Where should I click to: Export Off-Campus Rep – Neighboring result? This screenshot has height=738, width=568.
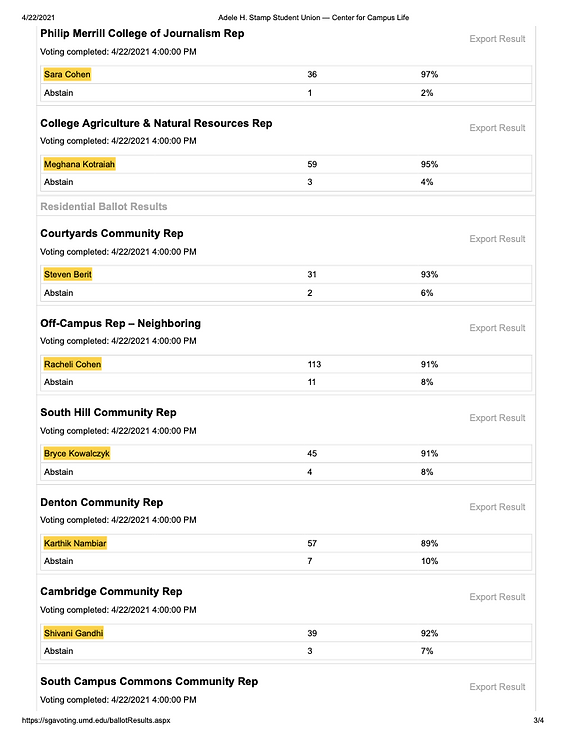pyautogui.click(x=497, y=328)
